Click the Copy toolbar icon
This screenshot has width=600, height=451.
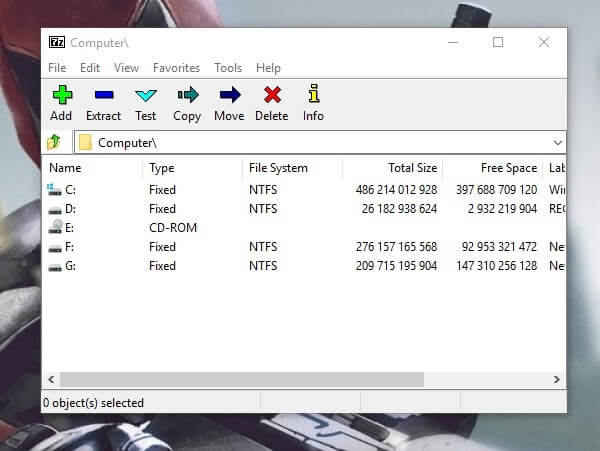(188, 95)
